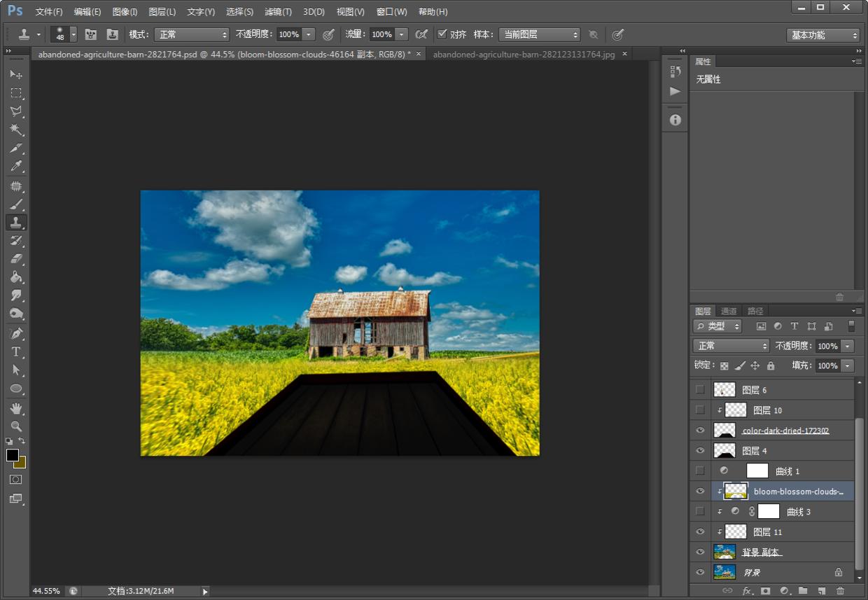This screenshot has height=600, width=868.
Task: Click the 背景 副本 layer thumbnail
Action: [724, 552]
